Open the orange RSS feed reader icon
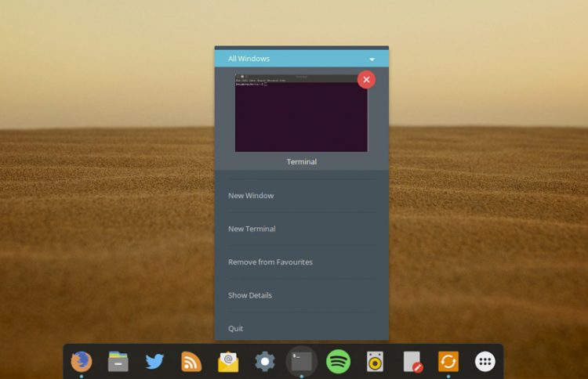 (191, 362)
